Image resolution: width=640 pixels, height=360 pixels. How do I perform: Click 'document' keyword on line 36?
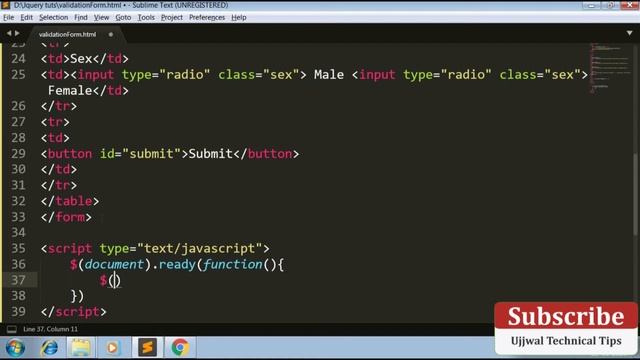click(114, 264)
